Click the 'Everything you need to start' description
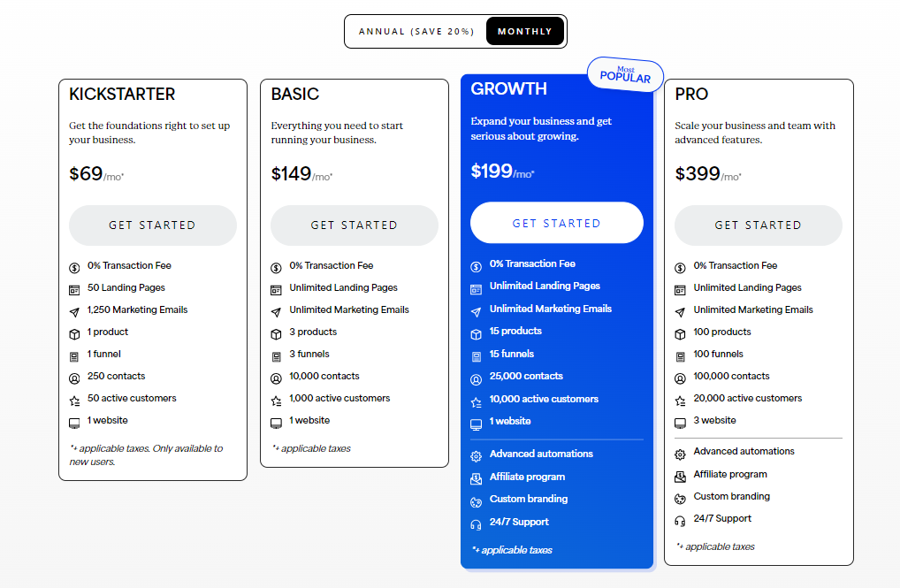900x588 pixels. [x=337, y=133]
